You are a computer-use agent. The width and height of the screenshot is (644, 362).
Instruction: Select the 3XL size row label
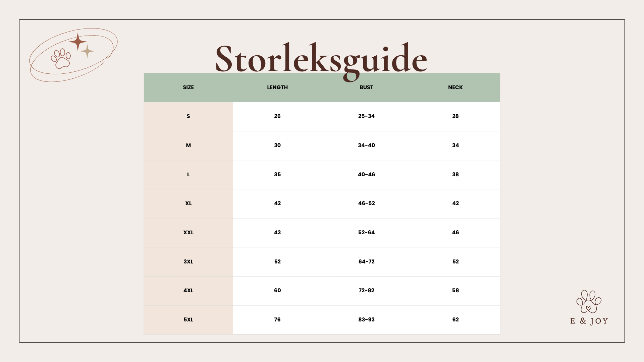[188, 262]
